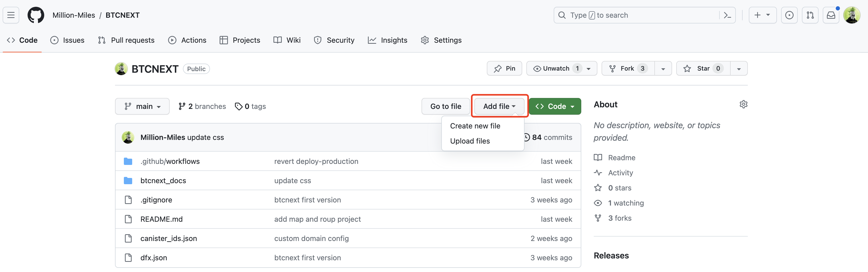The image size is (868, 272).
Task: Click the .github/workflows folder icon
Action: tap(128, 161)
